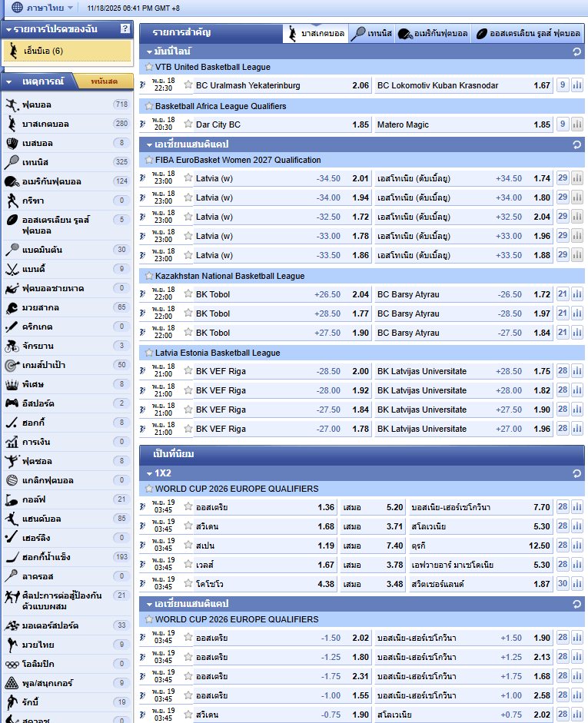The width and height of the screenshot is (588, 723).
Task: Star BC Uralmash Yekaterinburg match as favorite
Action: pos(188,85)
